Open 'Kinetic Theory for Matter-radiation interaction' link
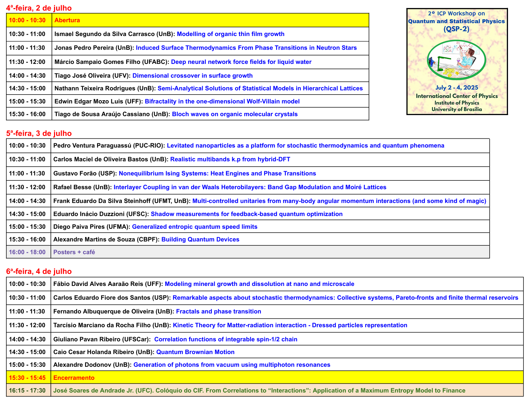Screen dimensions: 532x401 click(x=290, y=325)
